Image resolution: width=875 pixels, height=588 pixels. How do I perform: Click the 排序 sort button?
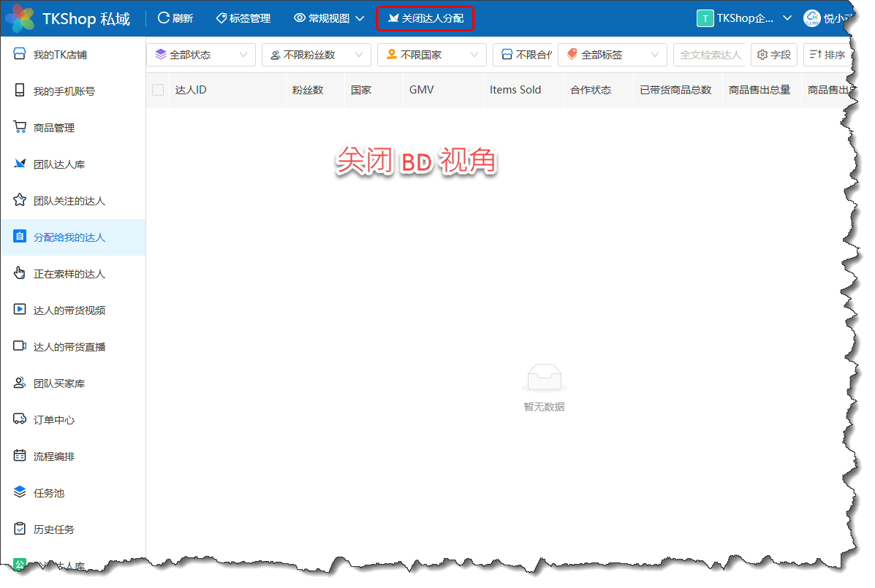(x=827, y=55)
